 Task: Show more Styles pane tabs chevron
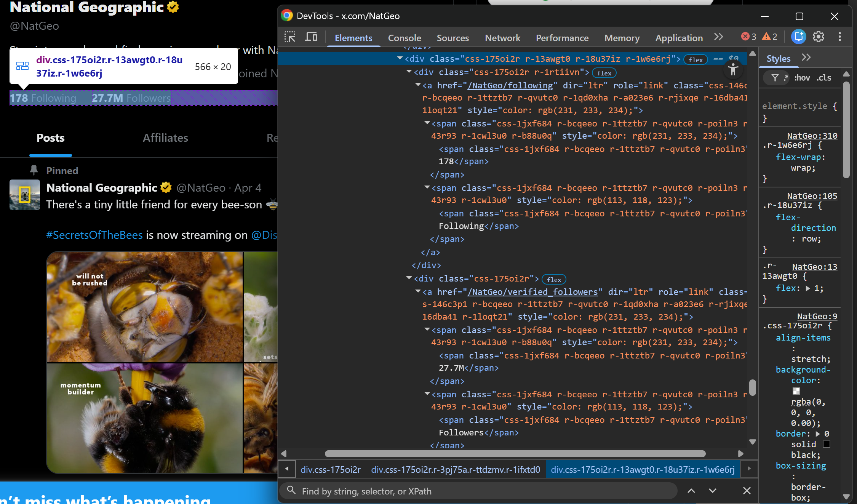pos(806,58)
